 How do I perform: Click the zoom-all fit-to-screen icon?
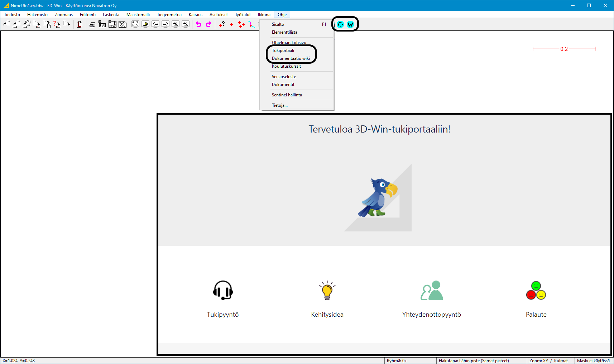[x=135, y=24]
